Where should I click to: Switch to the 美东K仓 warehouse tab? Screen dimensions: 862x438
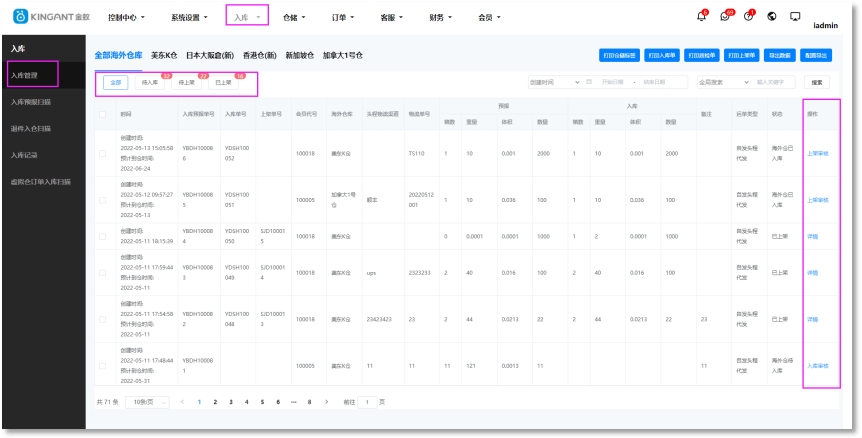[164, 55]
